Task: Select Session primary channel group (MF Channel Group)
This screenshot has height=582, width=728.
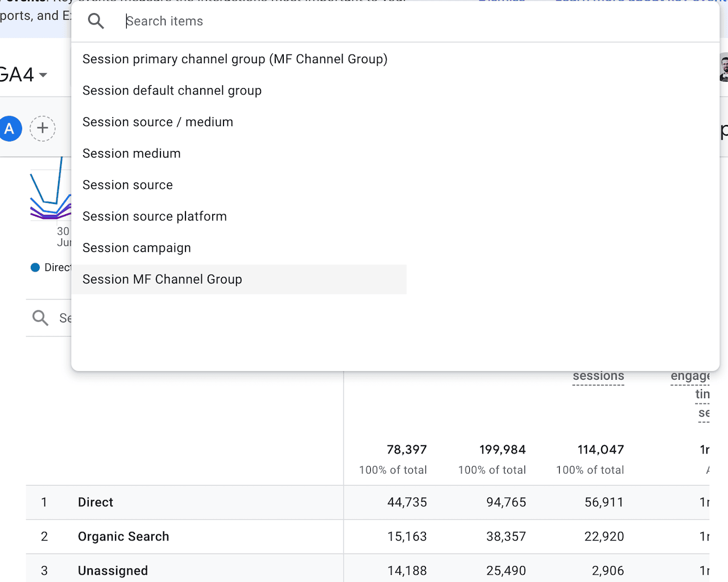Action: point(235,59)
